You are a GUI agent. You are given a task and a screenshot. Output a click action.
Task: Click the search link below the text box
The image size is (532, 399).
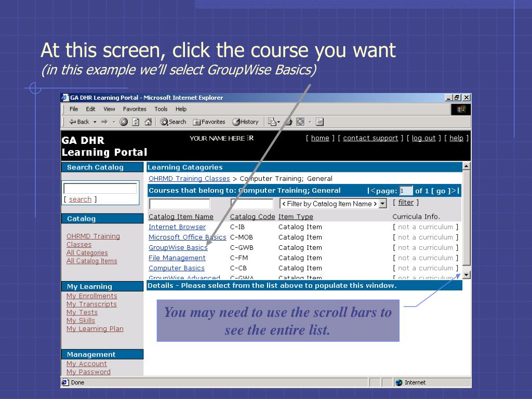click(x=80, y=199)
